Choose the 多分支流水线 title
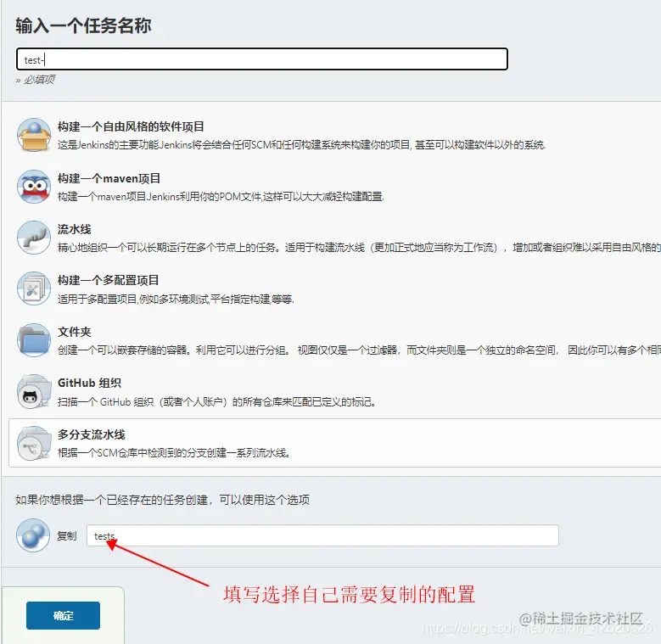Screen dimensions: 661x644 point(91,434)
